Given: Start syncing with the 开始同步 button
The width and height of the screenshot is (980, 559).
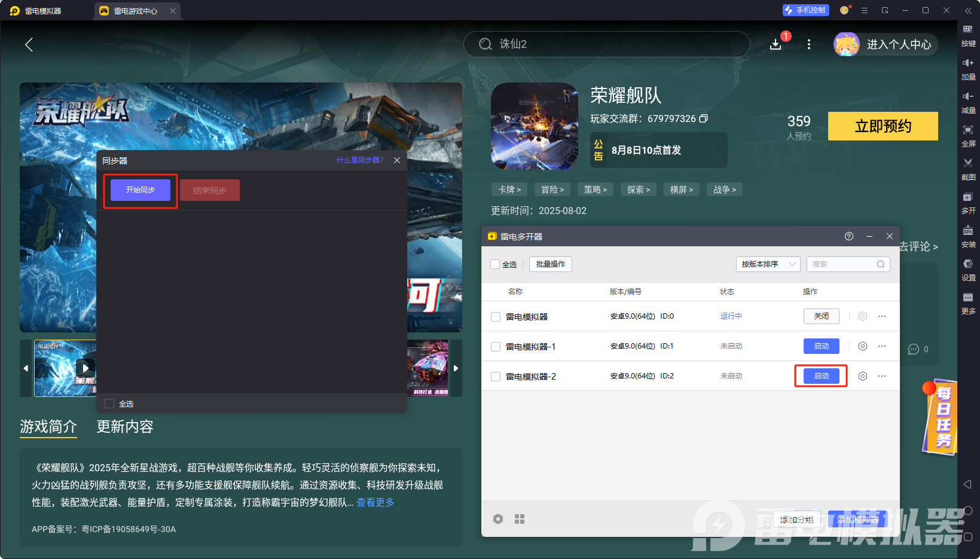Looking at the screenshot, I should [141, 190].
